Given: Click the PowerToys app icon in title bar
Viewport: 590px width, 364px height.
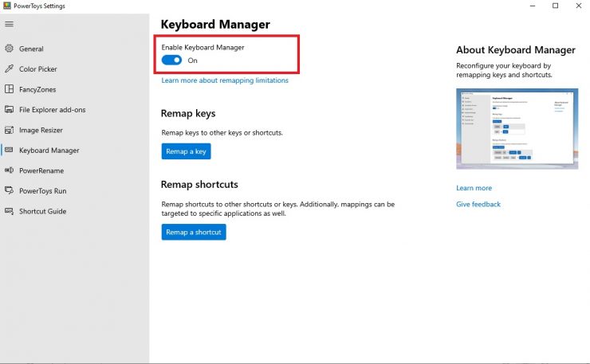Looking at the screenshot, I should click(x=6, y=6).
